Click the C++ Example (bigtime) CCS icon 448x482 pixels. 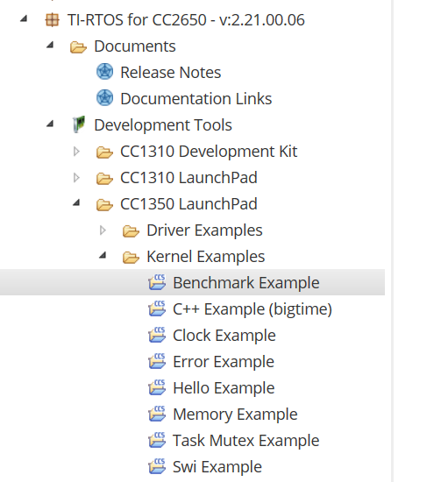[x=157, y=308]
